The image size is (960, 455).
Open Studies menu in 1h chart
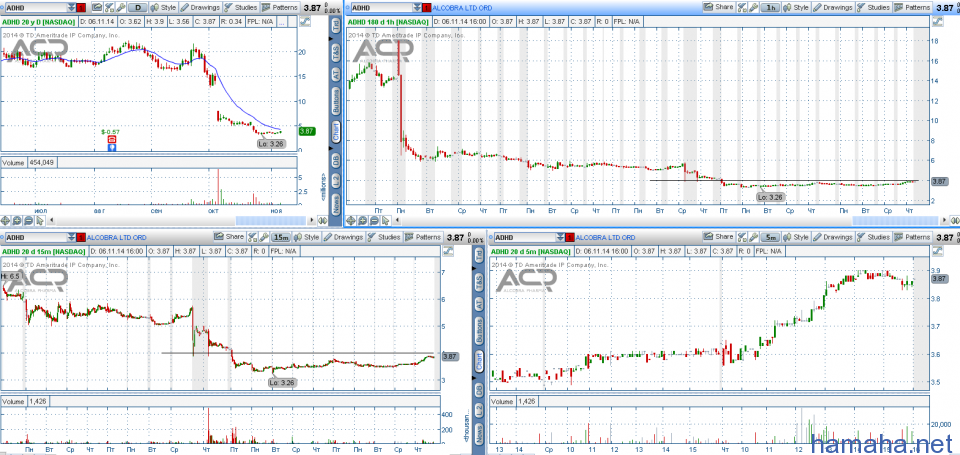tap(873, 7)
